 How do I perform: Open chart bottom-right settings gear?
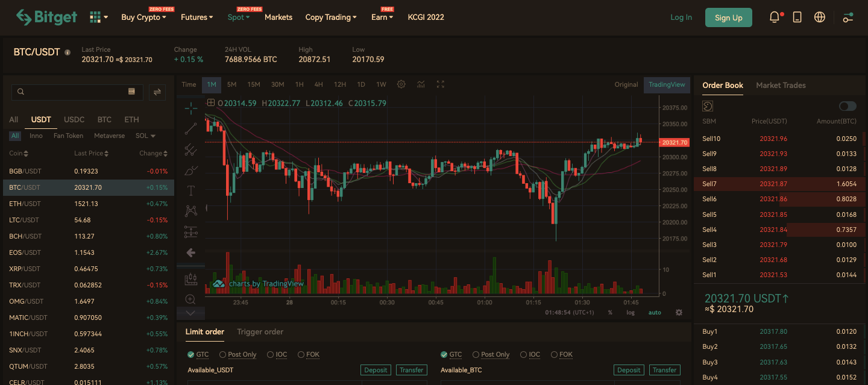tap(679, 313)
